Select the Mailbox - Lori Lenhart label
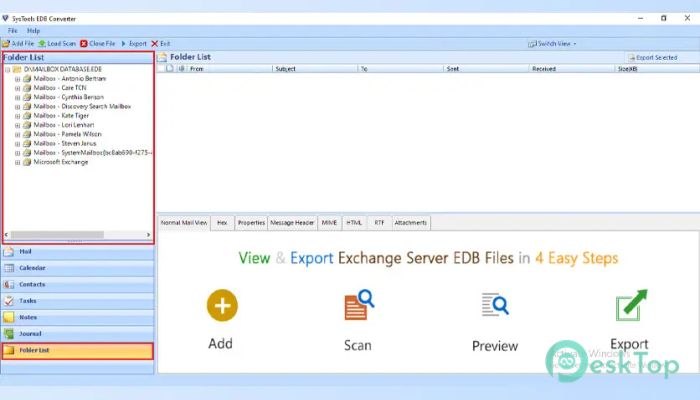 pos(64,125)
